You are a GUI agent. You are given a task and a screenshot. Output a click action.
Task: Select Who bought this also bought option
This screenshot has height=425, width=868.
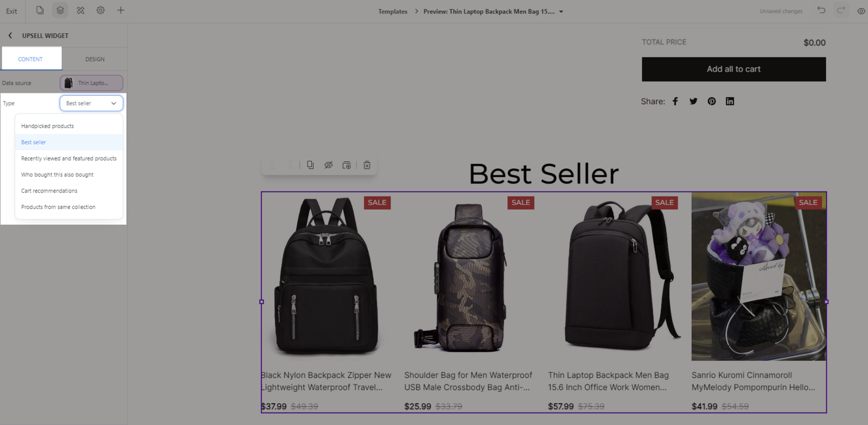(x=57, y=175)
